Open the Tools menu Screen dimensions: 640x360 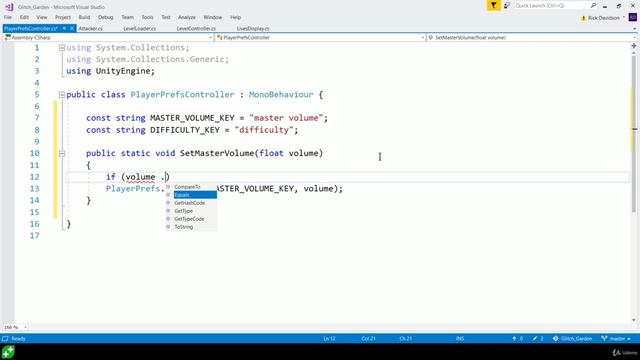[147, 17]
